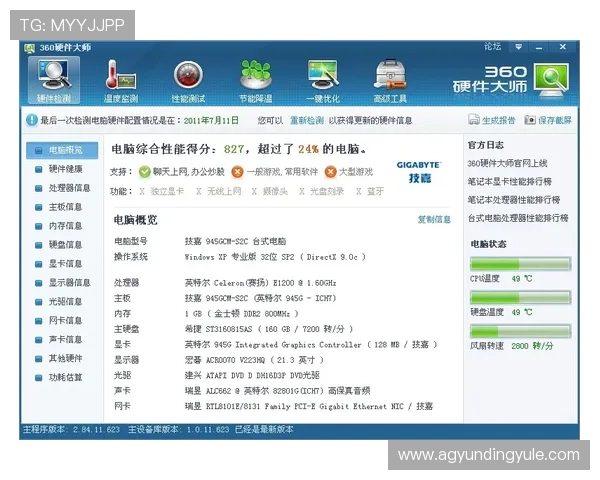Click the 摄像头 feature label

(275, 191)
